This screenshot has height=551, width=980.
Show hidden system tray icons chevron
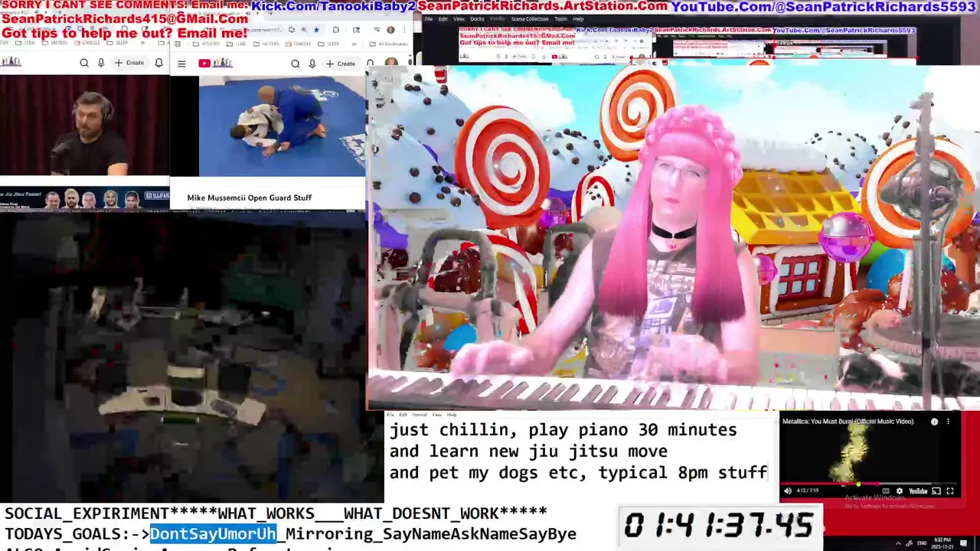point(899,543)
